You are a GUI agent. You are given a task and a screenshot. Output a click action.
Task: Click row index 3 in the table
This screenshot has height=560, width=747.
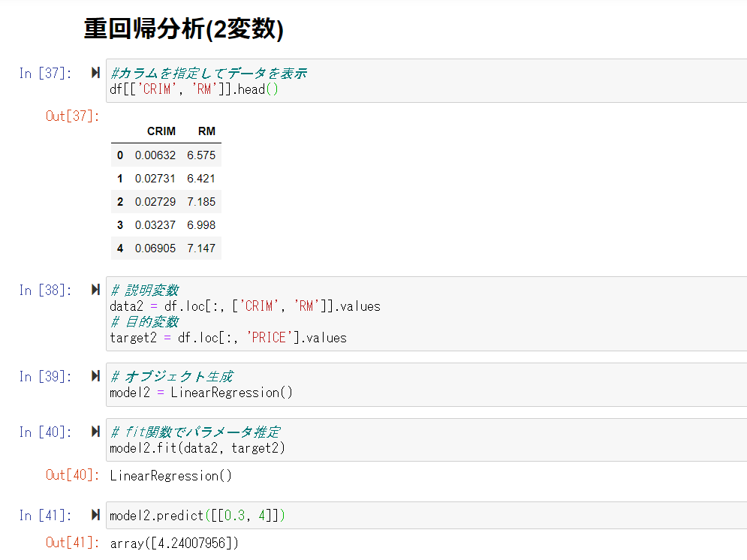tap(120, 225)
